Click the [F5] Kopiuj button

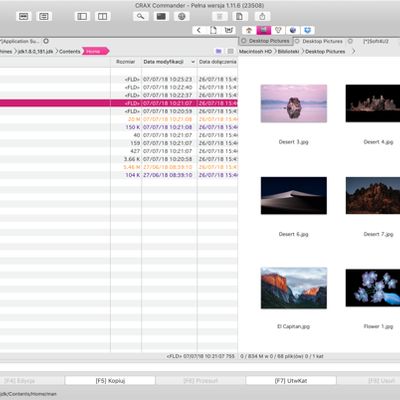point(110,381)
